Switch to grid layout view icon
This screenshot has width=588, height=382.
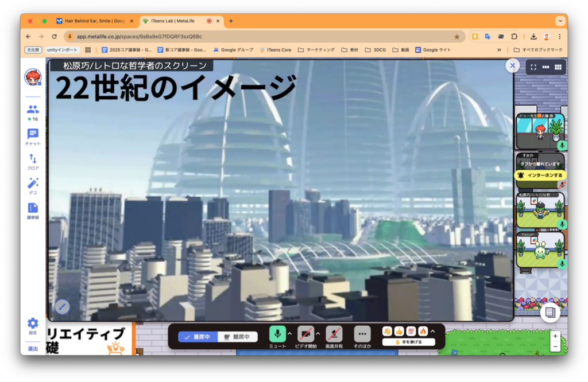(x=558, y=67)
